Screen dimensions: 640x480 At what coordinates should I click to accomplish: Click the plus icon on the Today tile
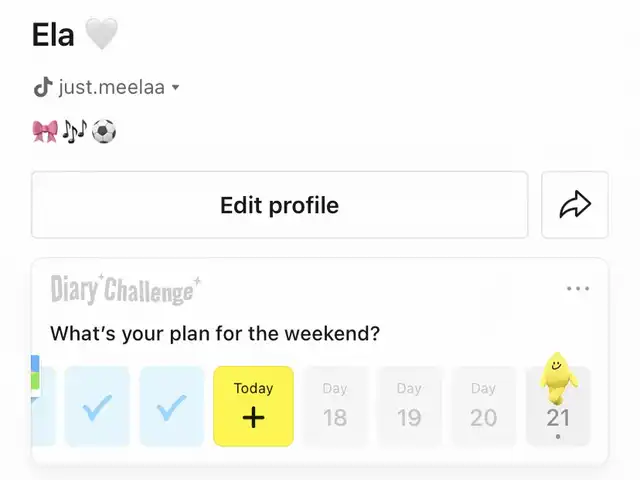click(253, 418)
